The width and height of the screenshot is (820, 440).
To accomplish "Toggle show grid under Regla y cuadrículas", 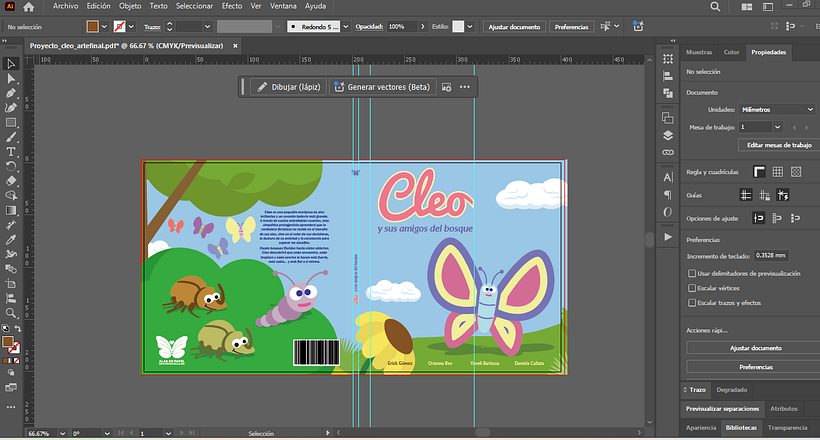I will [x=778, y=172].
